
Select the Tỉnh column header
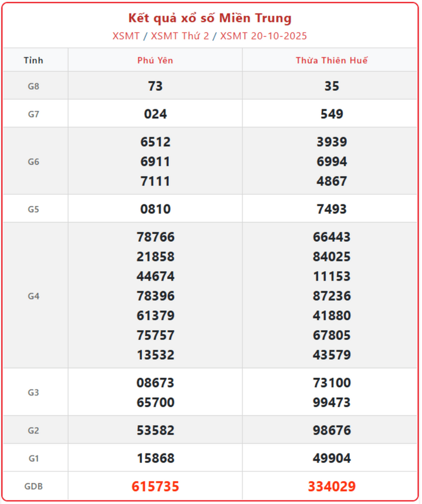33,60
